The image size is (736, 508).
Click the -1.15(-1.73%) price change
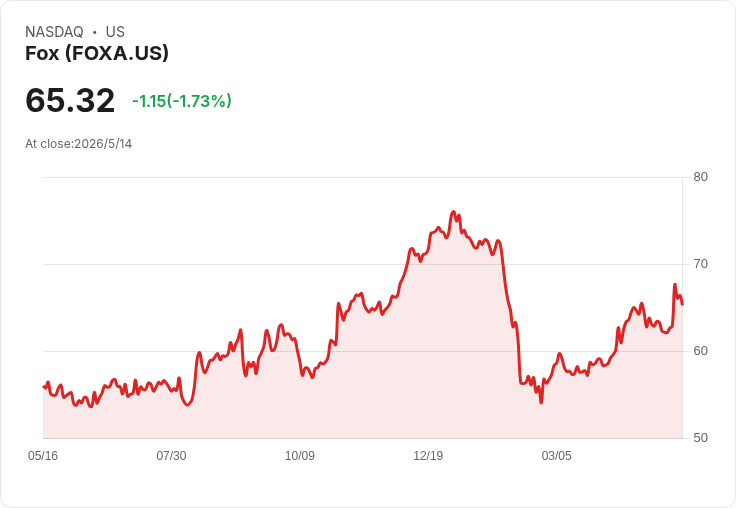(x=182, y=101)
